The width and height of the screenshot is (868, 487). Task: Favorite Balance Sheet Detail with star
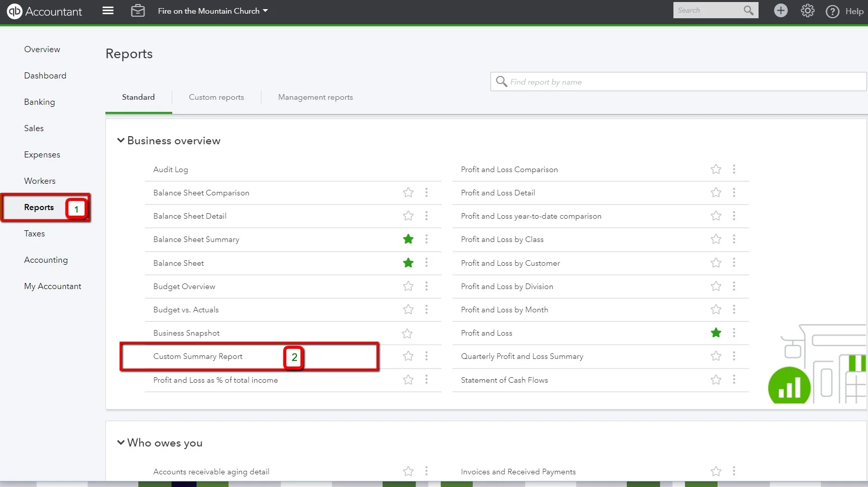(x=408, y=216)
